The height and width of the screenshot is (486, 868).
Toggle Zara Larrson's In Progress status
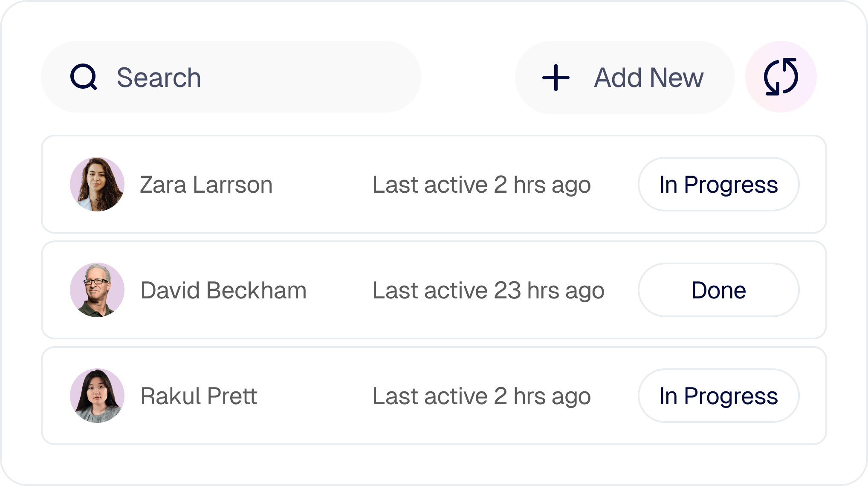point(718,184)
